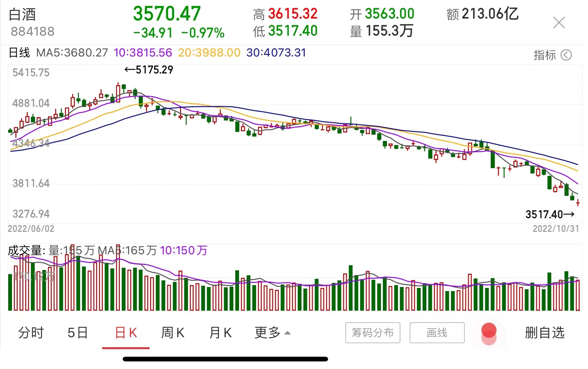Open the 周K weekly chart
The width and height of the screenshot is (588, 369).
coord(173,333)
